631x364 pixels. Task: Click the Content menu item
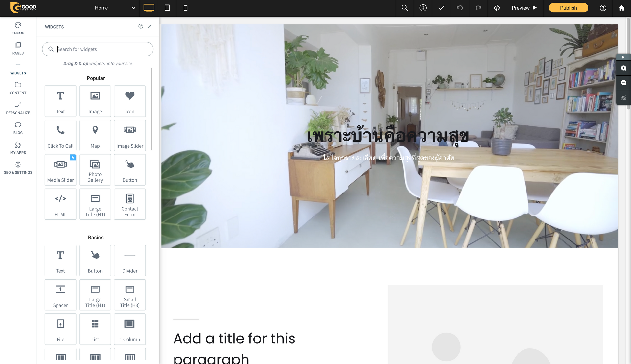(x=18, y=88)
